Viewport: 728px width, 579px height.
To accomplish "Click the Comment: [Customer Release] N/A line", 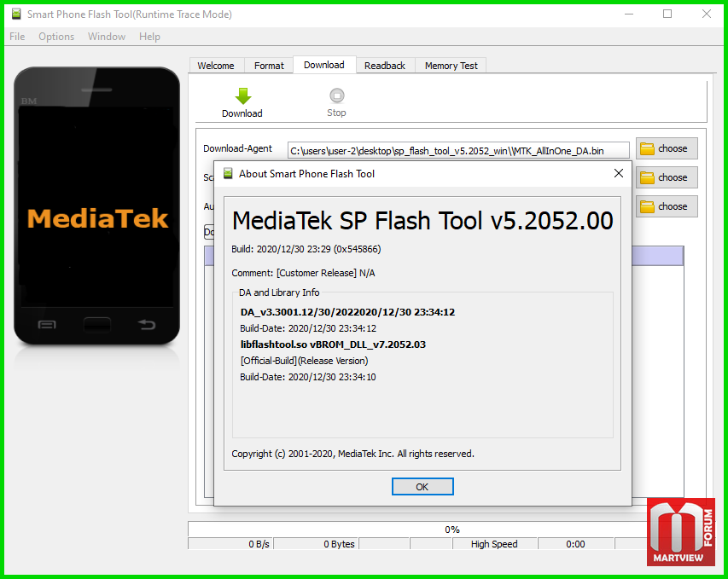I will click(303, 273).
